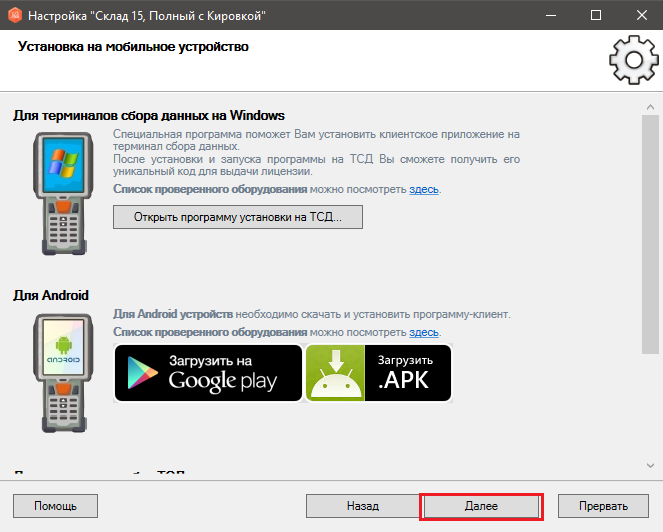The width and height of the screenshot is (663, 532).
Task: Open 'здесь' link in Android section
Action: coord(424,332)
